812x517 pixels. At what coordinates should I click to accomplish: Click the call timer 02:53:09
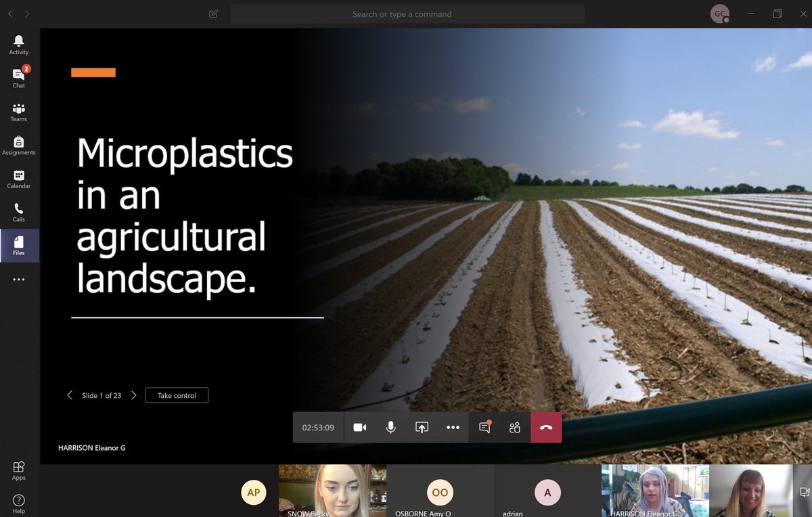point(318,428)
